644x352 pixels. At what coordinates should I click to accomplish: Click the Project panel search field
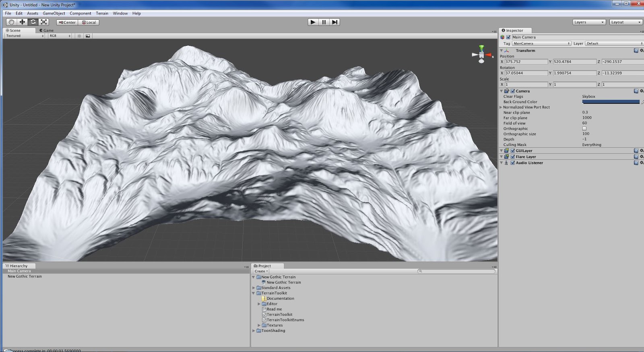point(456,271)
